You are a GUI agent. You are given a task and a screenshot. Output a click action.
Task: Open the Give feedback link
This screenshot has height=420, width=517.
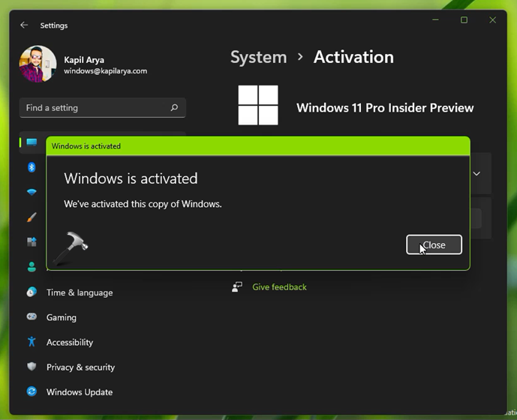click(x=279, y=286)
